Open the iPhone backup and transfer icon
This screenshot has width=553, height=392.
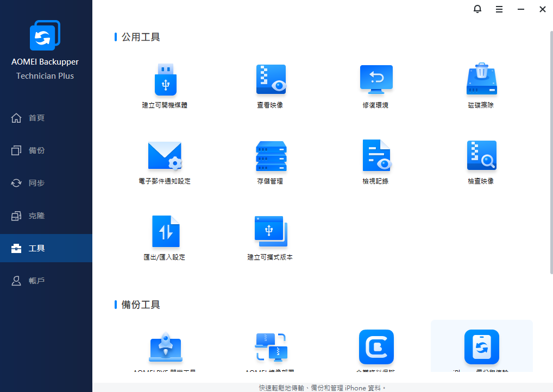click(x=481, y=347)
